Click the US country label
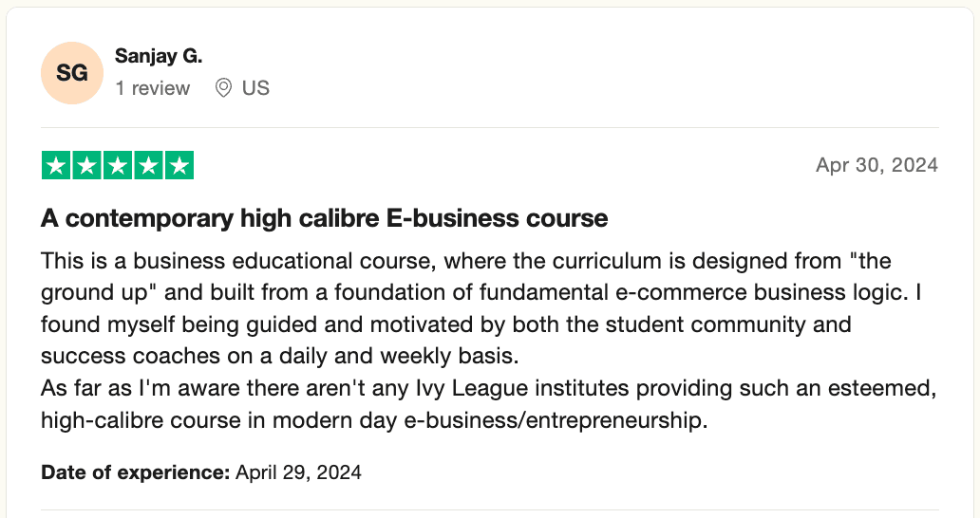980x518 pixels. (255, 88)
